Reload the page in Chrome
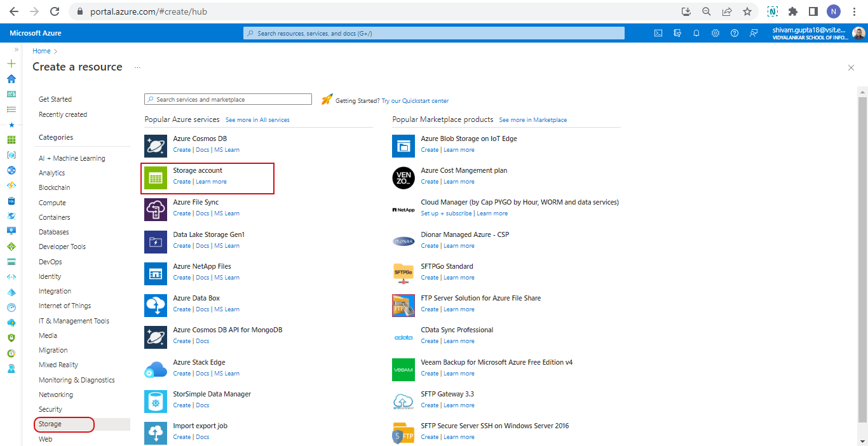The height and width of the screenshot is (446, 868). tap(55, 11)
